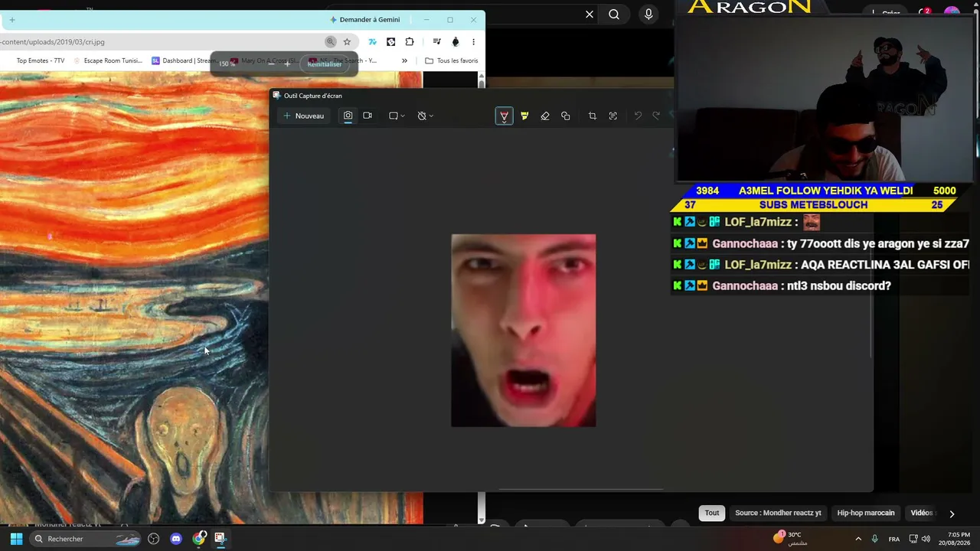
Task: Open the Dashboard | Stream bookmark
Action: pyautogui.click(x=183, y=60)
